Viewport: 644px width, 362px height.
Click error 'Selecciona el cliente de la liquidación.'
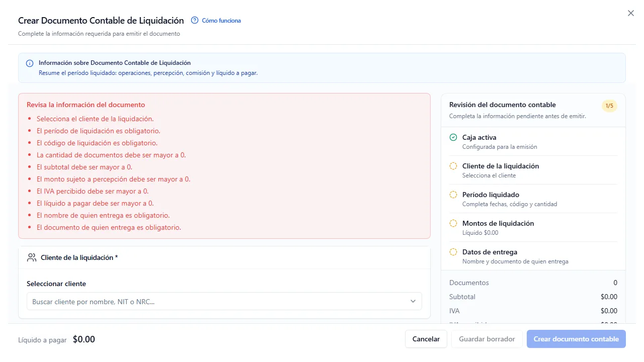pyautogui.click(x=95, y=119)
